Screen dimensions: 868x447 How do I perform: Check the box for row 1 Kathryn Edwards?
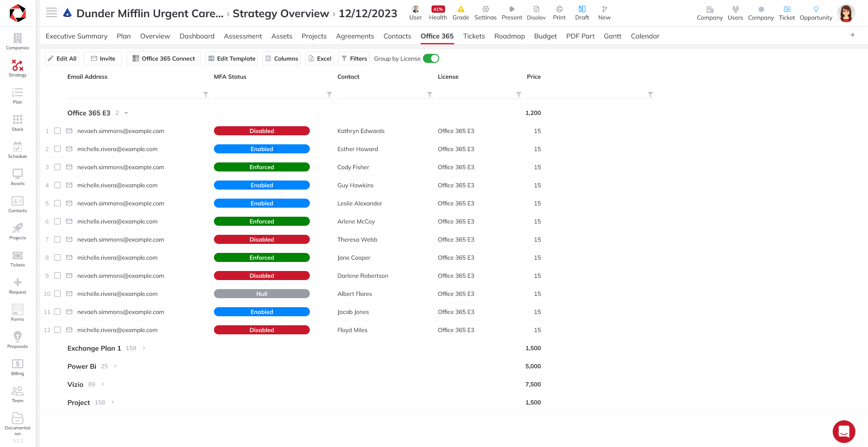[57, 131]
